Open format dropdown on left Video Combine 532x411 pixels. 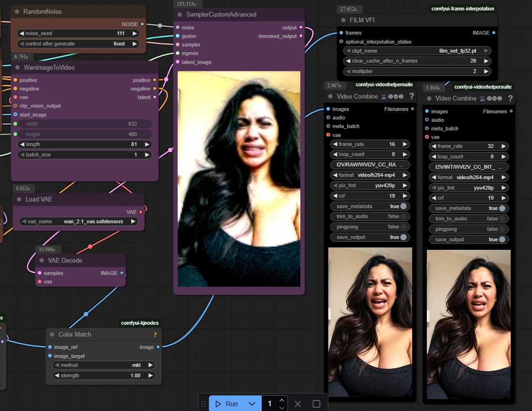[370, 175]
